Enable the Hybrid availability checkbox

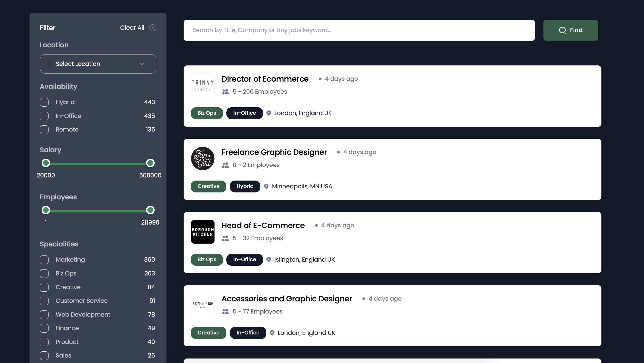pyautogui.click(x=44, y=102)
